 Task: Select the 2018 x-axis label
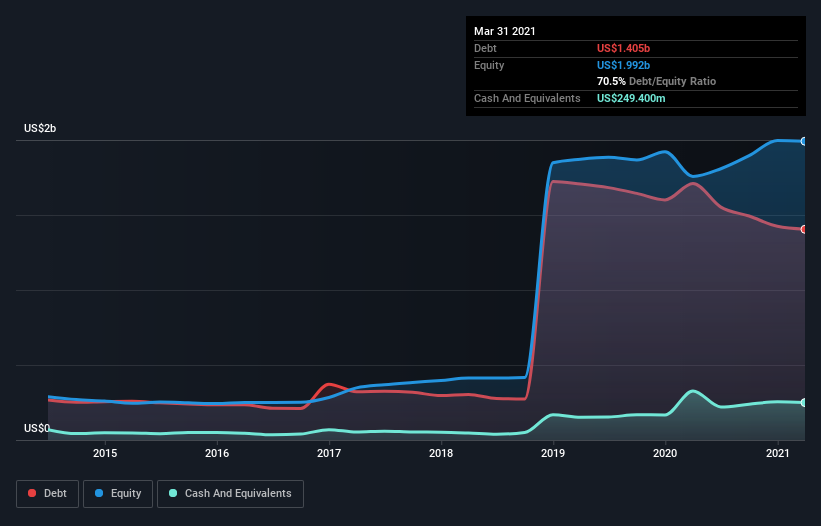tap(441, 453)
